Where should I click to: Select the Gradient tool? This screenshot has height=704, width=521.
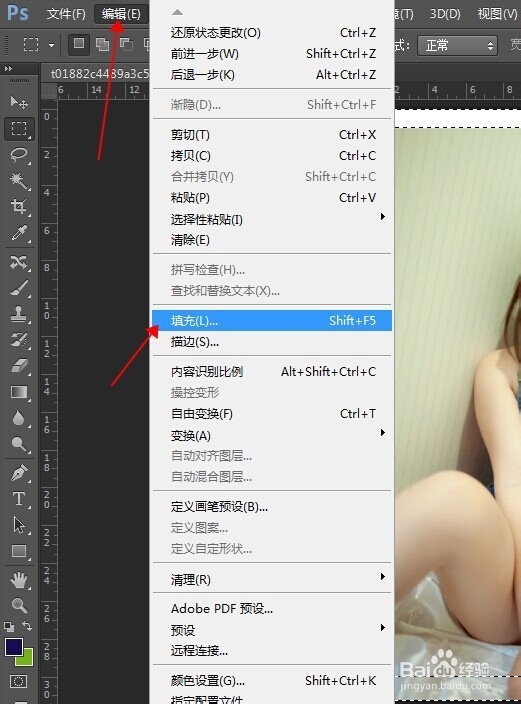click(x=19, y=392)
